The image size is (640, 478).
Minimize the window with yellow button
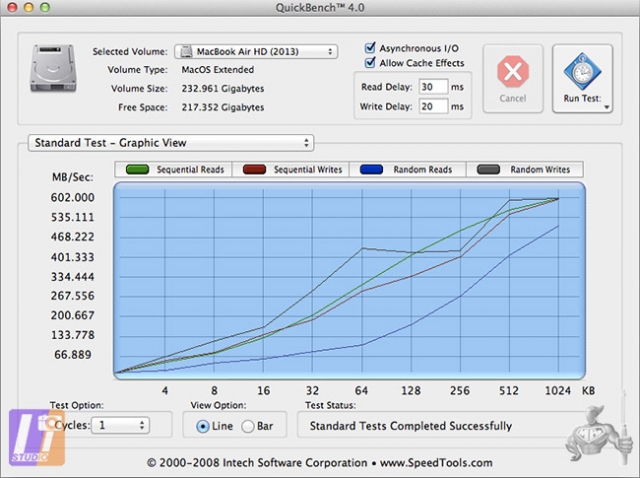click(29, 7)
